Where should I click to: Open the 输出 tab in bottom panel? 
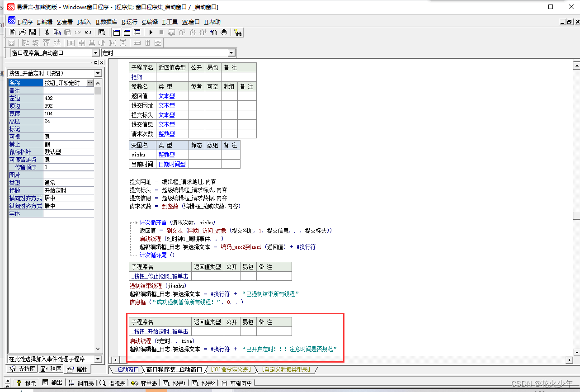click(x=53, y=383)
